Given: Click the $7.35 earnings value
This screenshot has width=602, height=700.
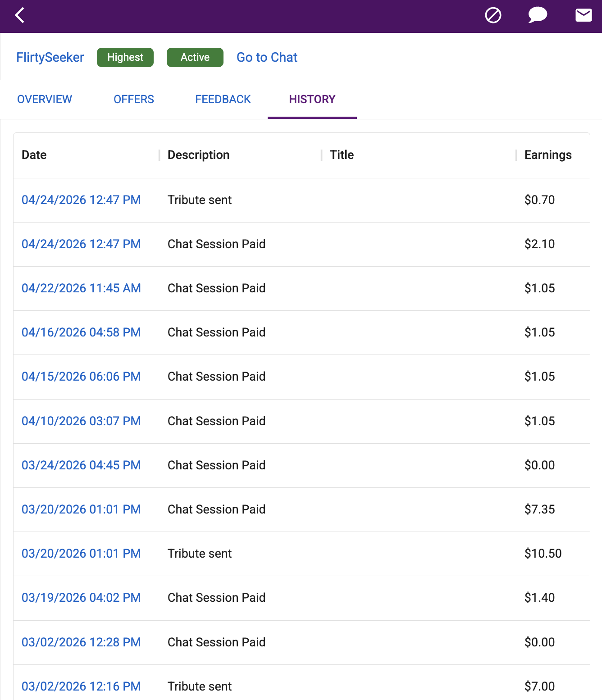Looking at the screenshot, I should point(539,509).
